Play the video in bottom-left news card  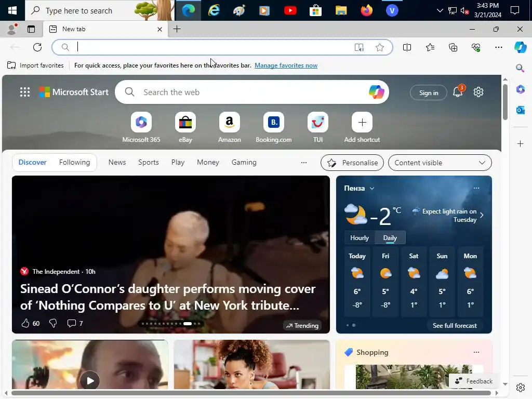(90, 381)
